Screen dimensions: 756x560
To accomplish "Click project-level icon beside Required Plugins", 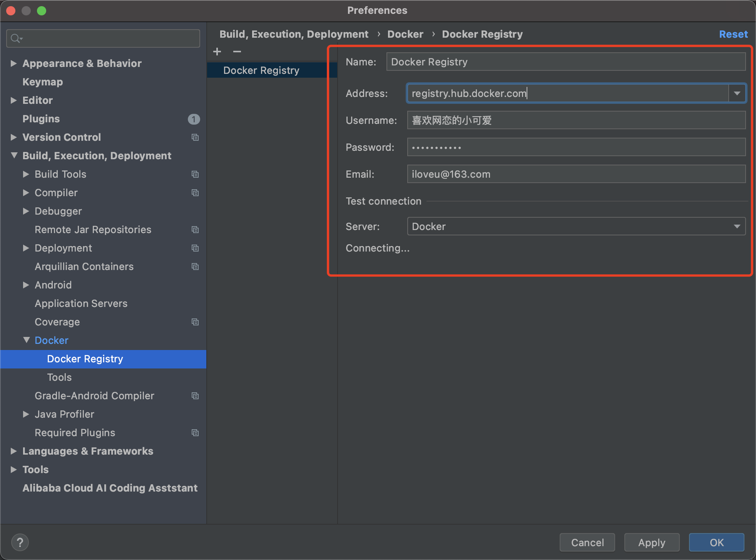I will pos(195,433).
